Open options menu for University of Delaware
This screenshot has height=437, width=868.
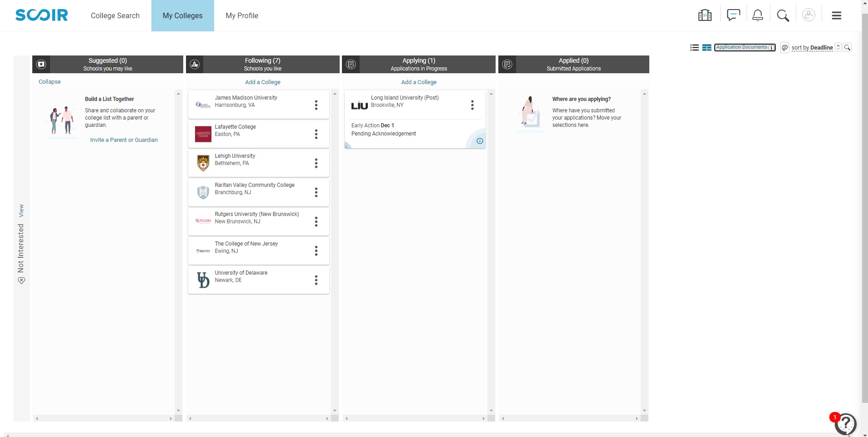tap(316, 280)
